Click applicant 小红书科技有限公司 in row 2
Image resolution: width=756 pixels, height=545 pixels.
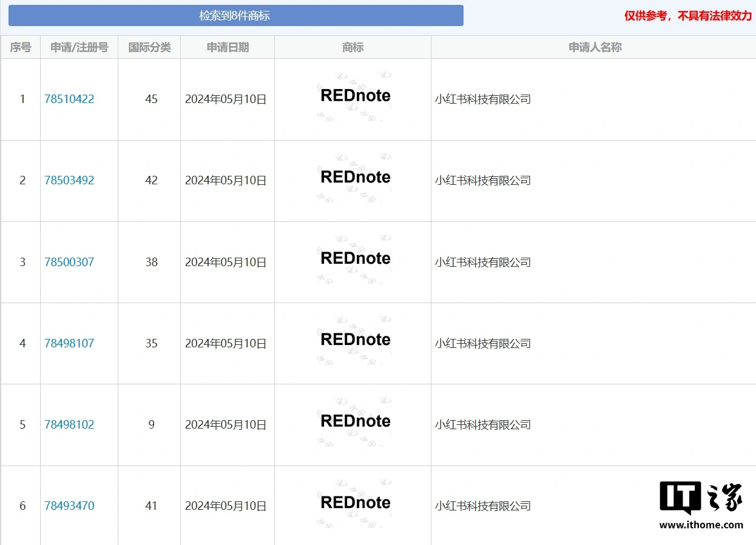coord(483,180)
